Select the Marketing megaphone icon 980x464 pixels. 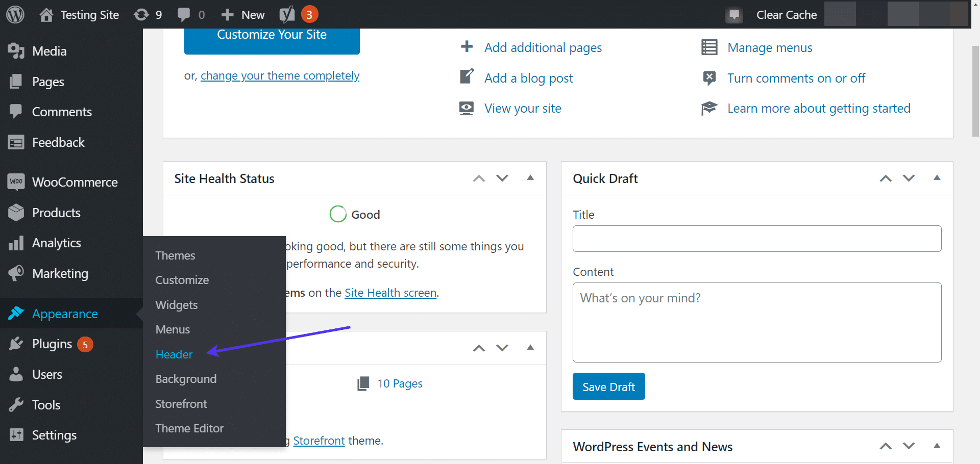[x=16, y=273]
